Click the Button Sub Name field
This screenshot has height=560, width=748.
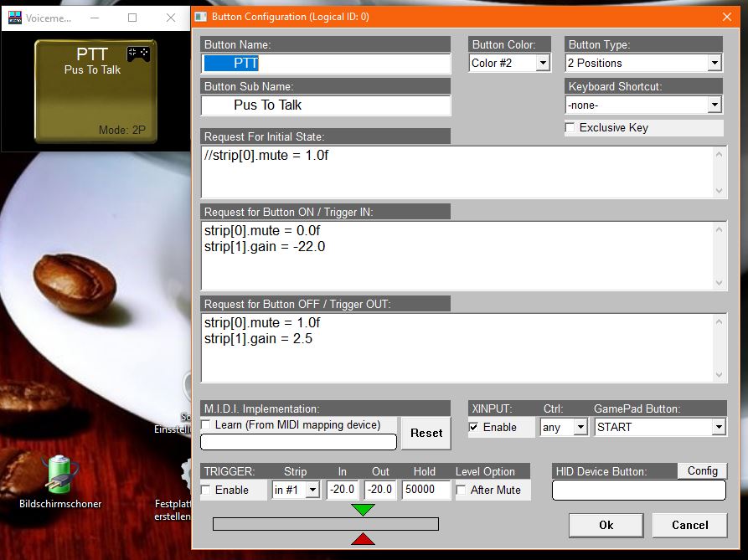(326, 105)
